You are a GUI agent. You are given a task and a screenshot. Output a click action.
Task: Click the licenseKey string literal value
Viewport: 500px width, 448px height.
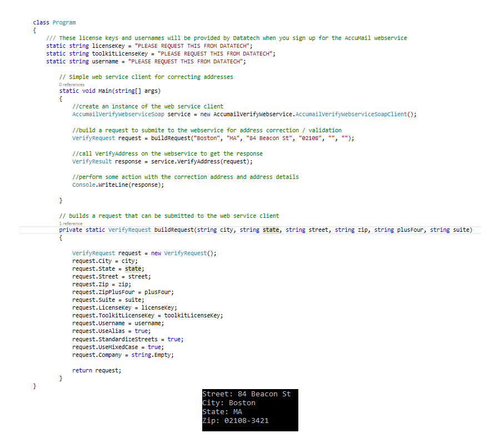[191, 46]
